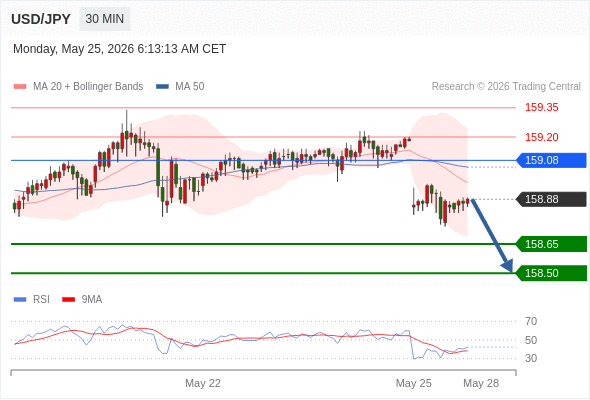Screen dimensions: 590x400
Task: Toggle MA 20 + Bollinger Bands legend swatch
Action: pyautogui.click(x=20, y=87)
